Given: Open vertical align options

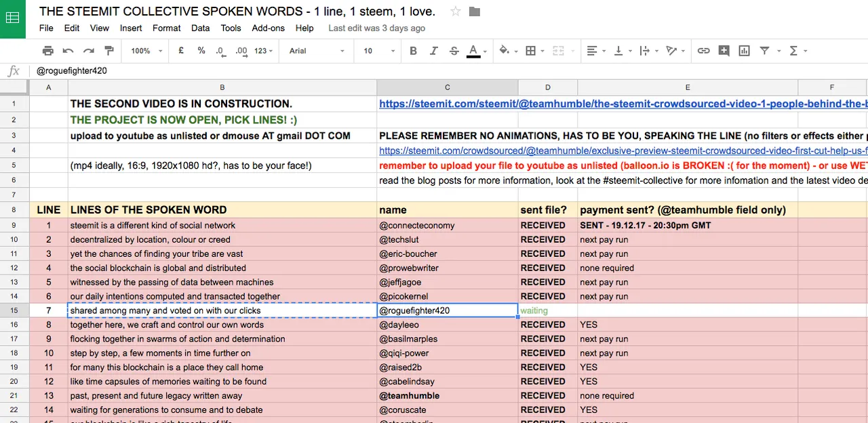Looking at the screenshot, I should (618, 51).
